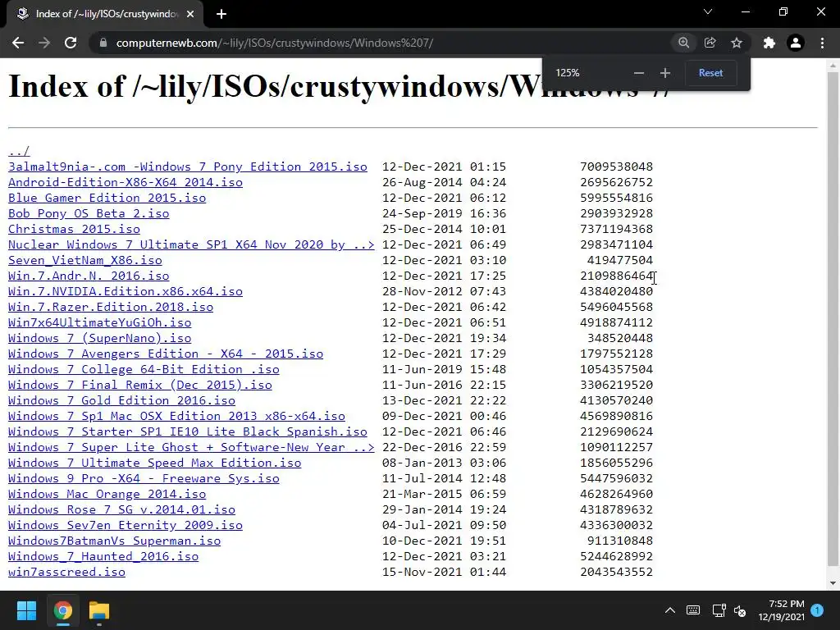Download Windows 7 Sp1 Mac OSX Edition
Screen dimensions: 840x630
pos(177,416)
